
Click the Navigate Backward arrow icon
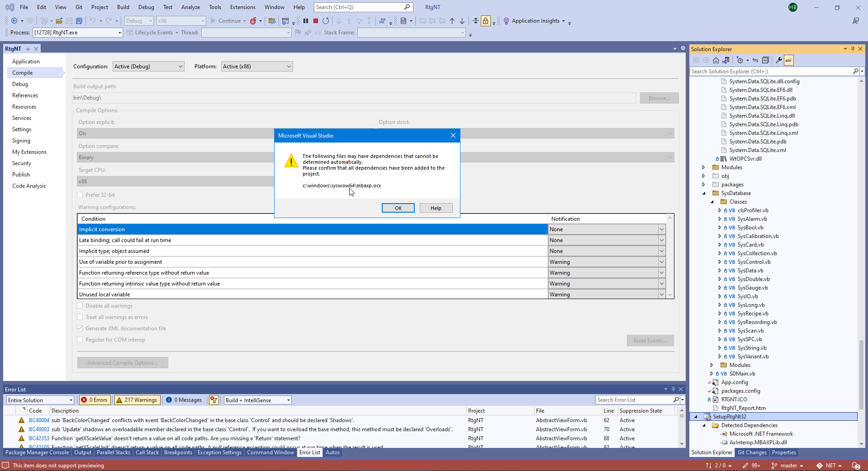click(x=14, y=21)
